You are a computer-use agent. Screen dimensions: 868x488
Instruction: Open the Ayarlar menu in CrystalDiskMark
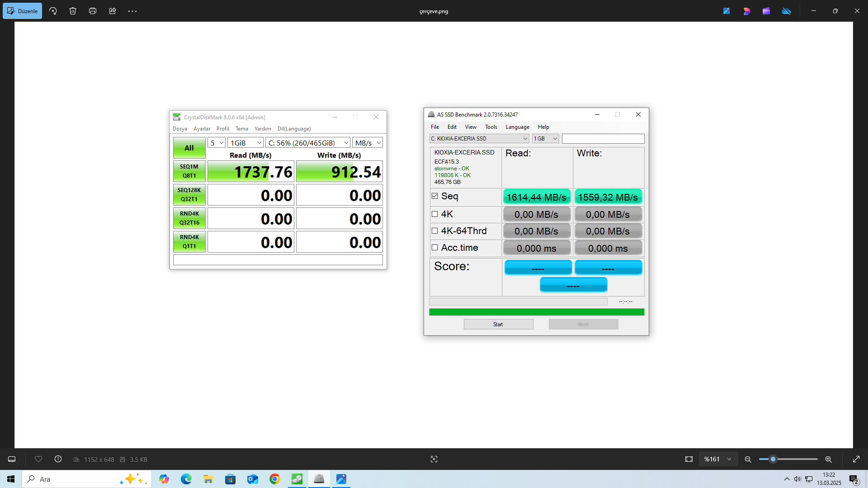202,129
